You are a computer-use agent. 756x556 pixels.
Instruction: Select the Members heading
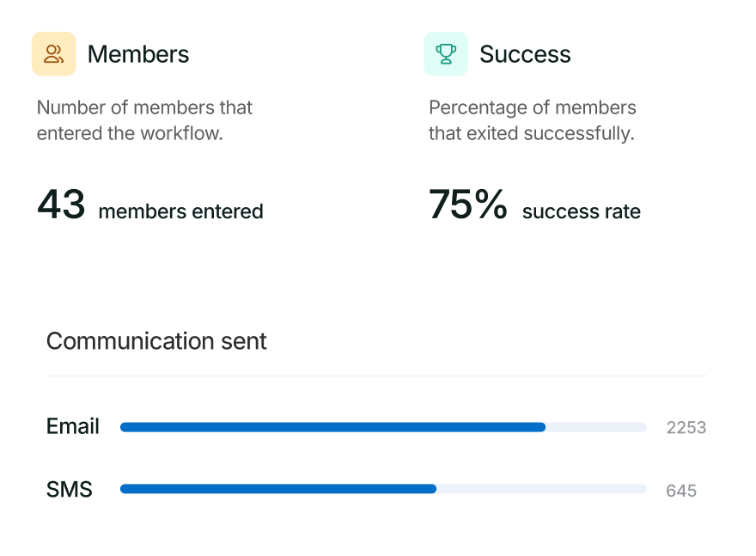coord(138,54)
